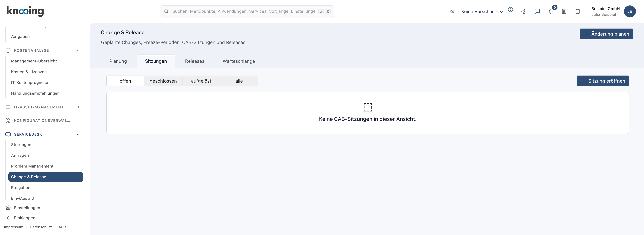This screenshot has height=235, width=644.
Task: Click the Einstellungen gear icon
Action: [8, 208]
